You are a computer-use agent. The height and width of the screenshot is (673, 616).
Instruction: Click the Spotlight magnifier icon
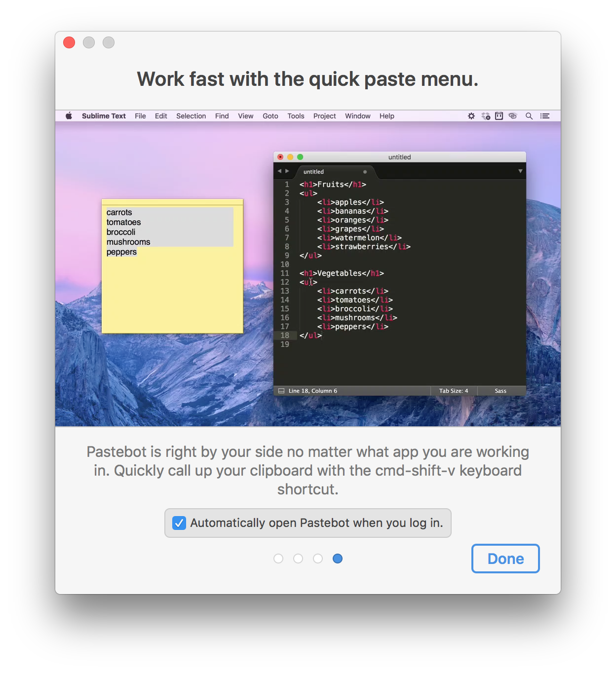529,116
